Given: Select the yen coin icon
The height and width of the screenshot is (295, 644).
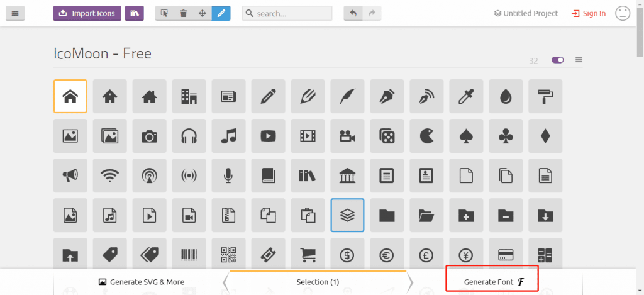Looking at the screenshot, I should click(x=466, y=253).
